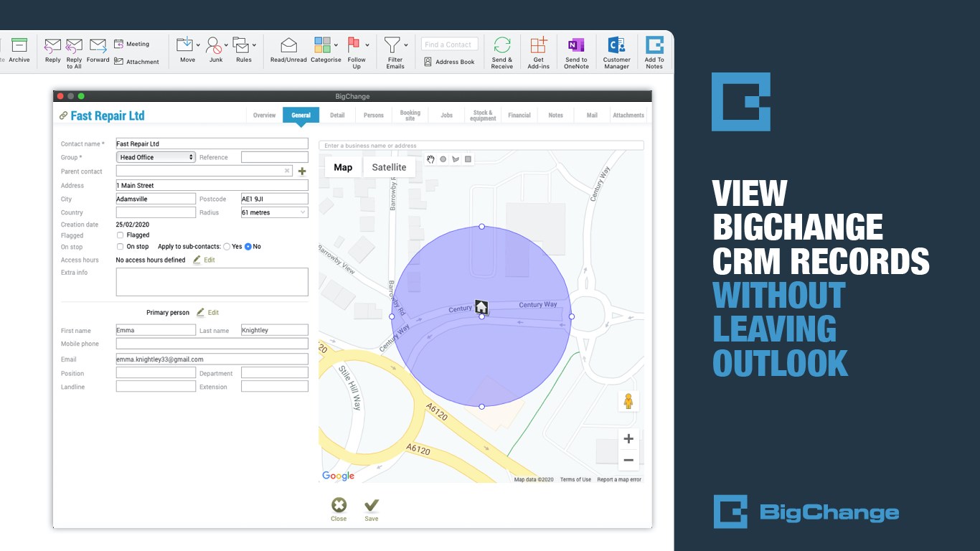Click the Filter Emails funnel icon
Viewport: 980px width, 551px height.
[x=392, y=45]
